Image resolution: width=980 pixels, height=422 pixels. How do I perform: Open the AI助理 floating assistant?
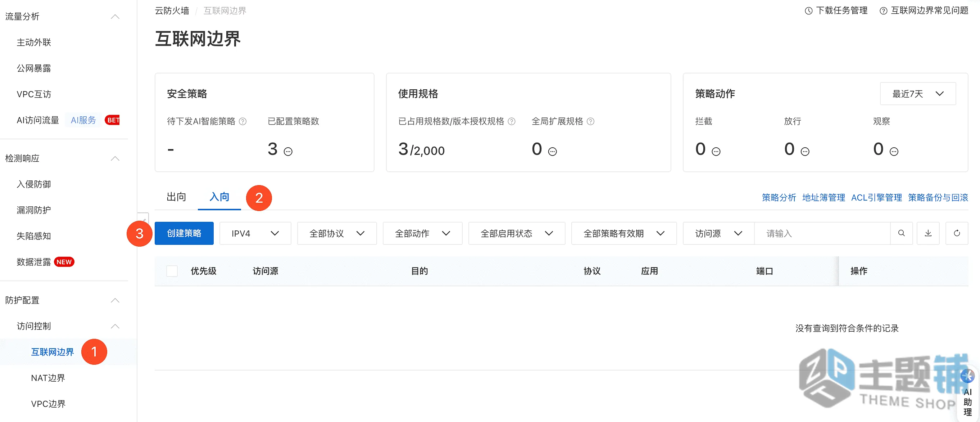coord(967,394)
